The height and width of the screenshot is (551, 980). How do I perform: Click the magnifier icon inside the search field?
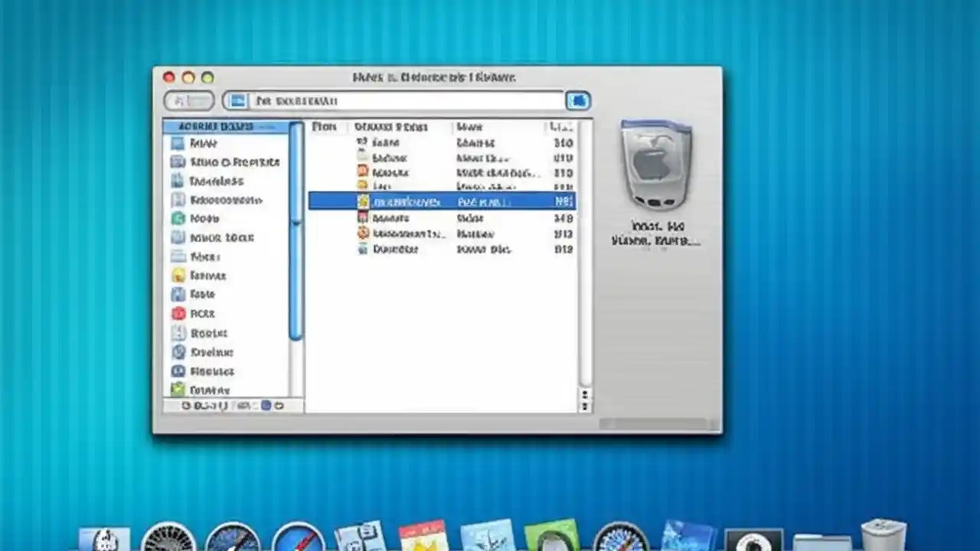click(239, 100)
